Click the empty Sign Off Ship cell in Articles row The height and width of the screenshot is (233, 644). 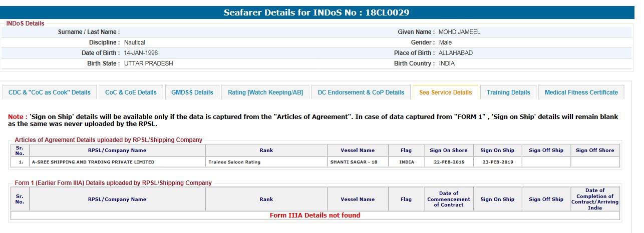coord(546,162)
